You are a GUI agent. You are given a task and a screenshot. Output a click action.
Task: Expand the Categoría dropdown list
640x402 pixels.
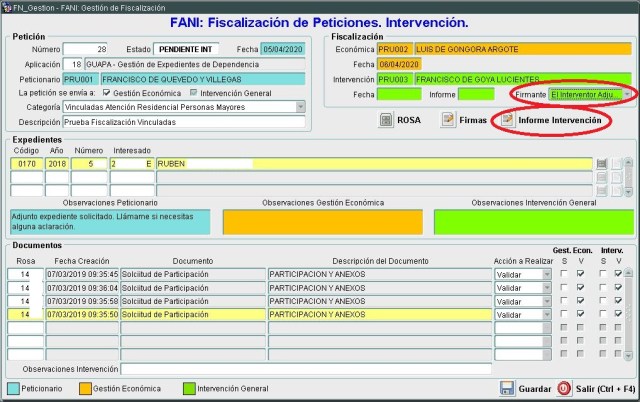(300, 107)
